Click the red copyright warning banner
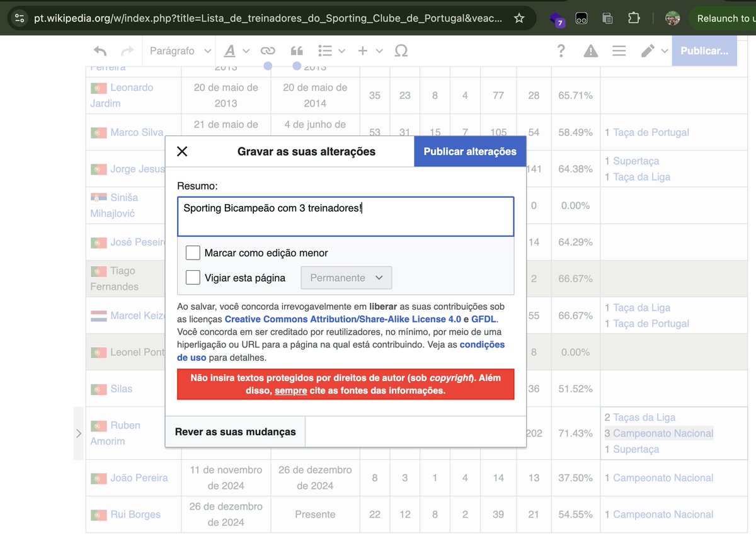This screenshot has width=756, height=541. coord(346,384)
